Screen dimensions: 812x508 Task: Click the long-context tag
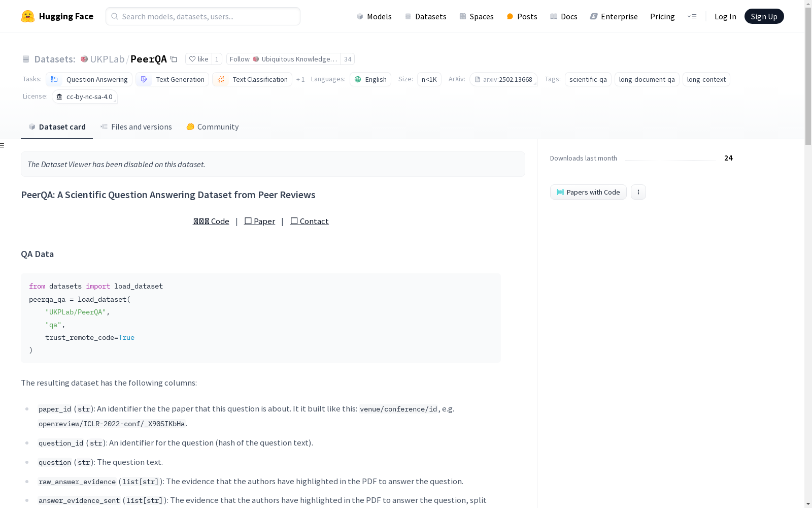706,79
